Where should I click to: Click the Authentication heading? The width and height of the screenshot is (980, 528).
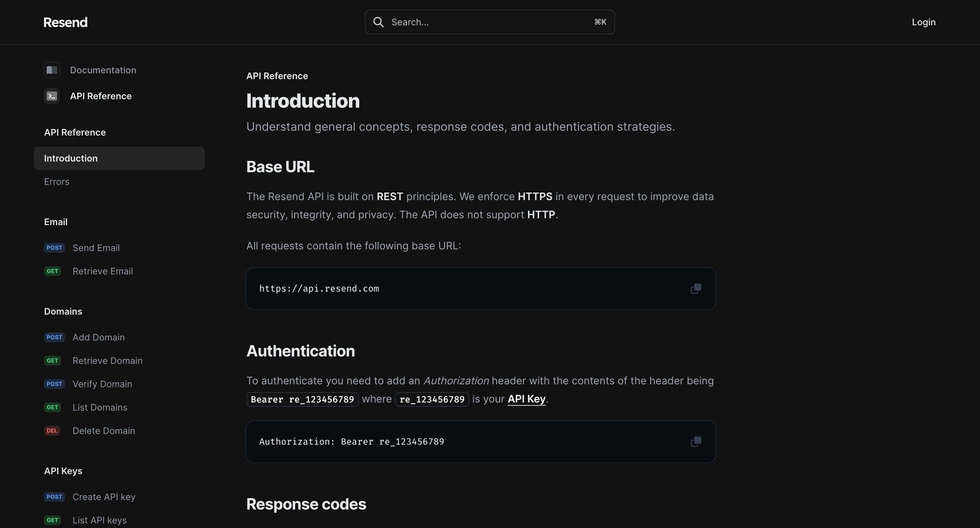pos(301,351)
